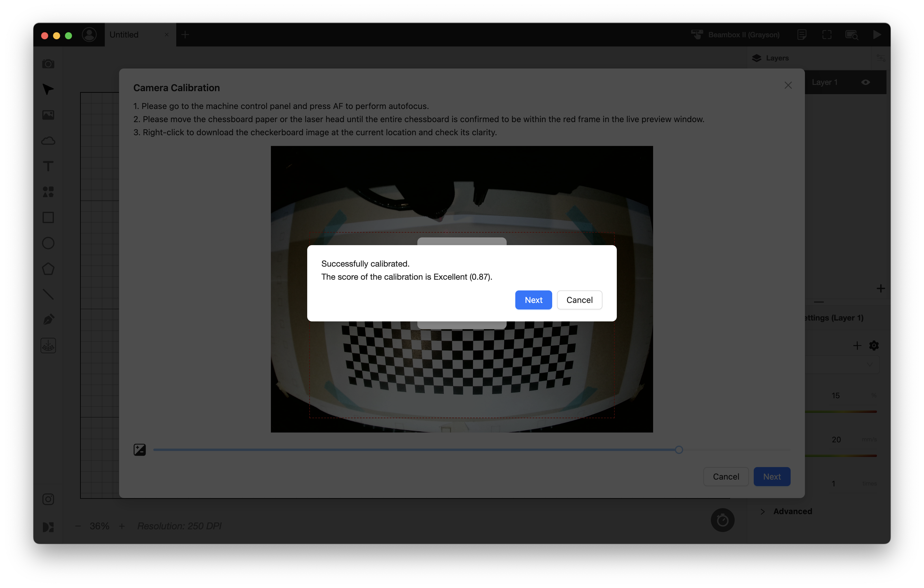
Task: Zoom in with the plus beside 36%
Action: pyautogui.click(x=122, y=526)
